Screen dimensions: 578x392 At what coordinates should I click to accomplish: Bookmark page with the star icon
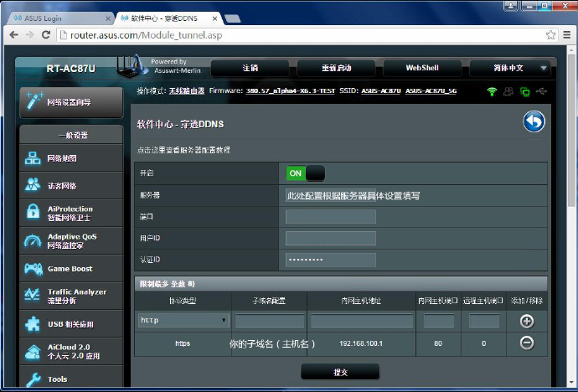coord(550,35)
